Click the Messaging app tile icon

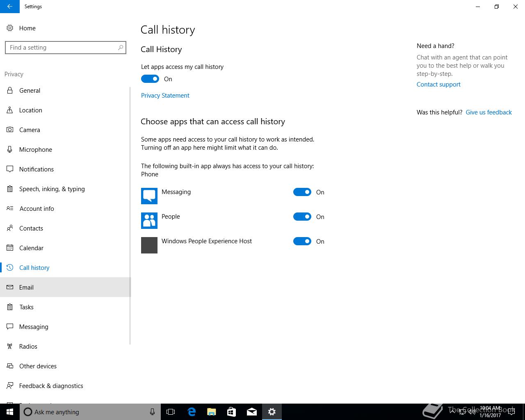(x=149, y=196)
